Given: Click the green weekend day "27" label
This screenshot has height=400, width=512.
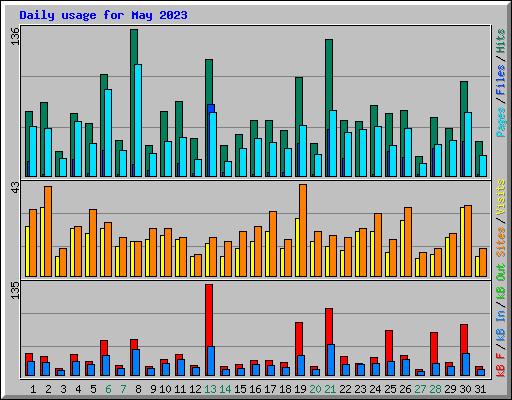Looking at the screenshot, I should click(420, 389).
